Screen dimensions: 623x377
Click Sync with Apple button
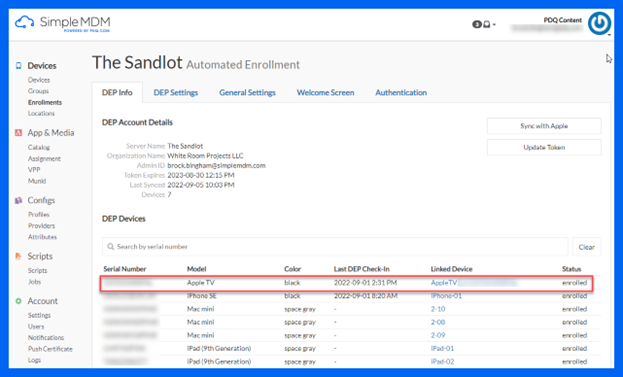coord(544,126)
